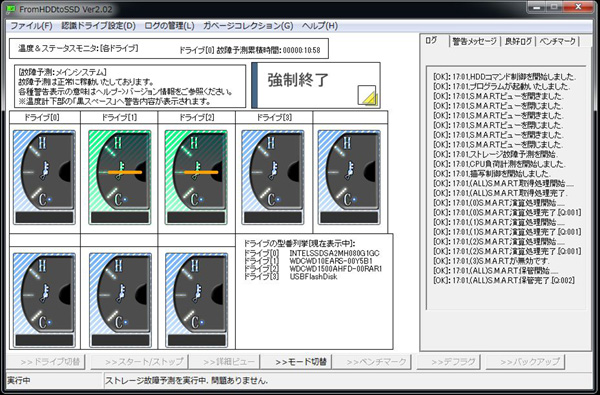Open the 認識ドライブ設定(D) menu
Screen dimensions: 600x395
[x=98, y=26]
